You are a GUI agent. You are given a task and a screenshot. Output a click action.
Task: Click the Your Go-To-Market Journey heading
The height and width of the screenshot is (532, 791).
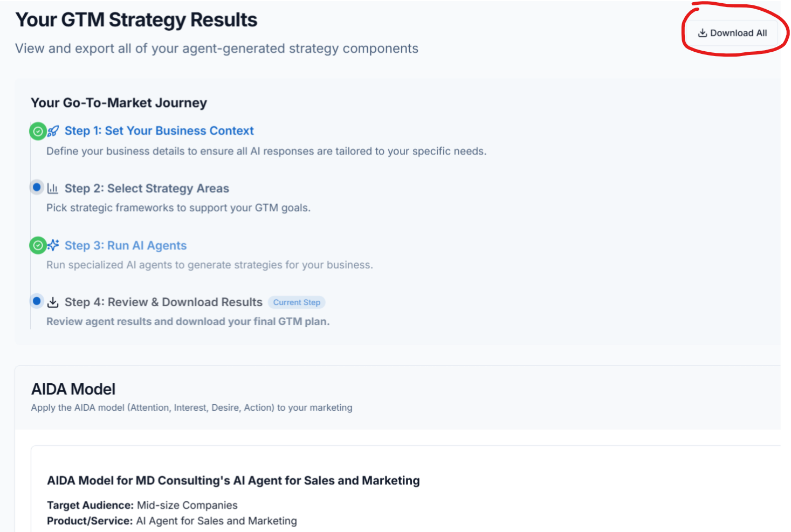coord(119,103)
